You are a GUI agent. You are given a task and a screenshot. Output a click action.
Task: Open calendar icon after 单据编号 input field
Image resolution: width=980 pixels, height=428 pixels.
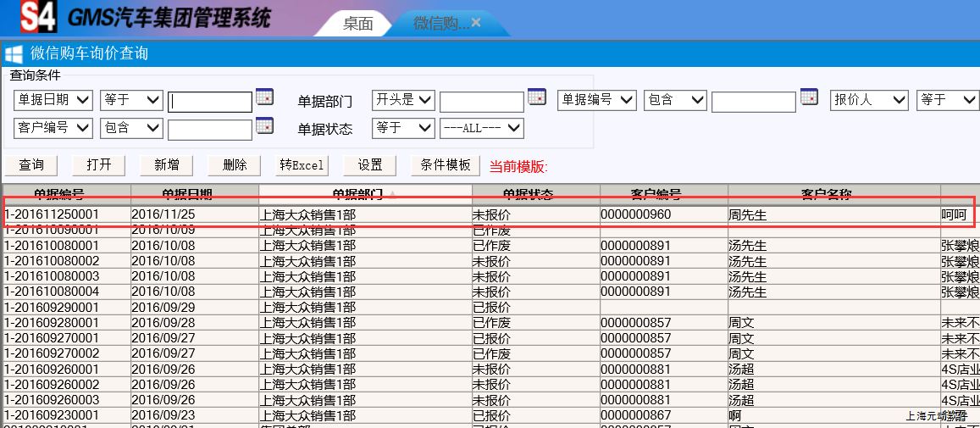pos(809,97)
